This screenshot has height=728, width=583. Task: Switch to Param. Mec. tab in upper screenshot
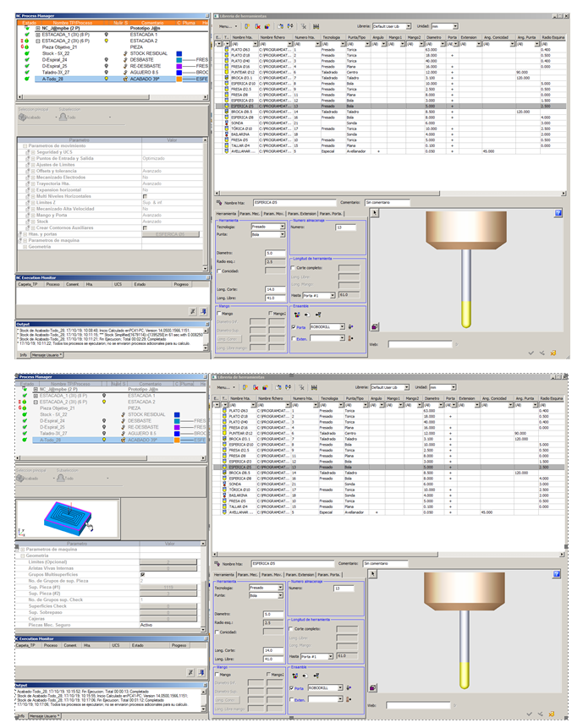250,214
